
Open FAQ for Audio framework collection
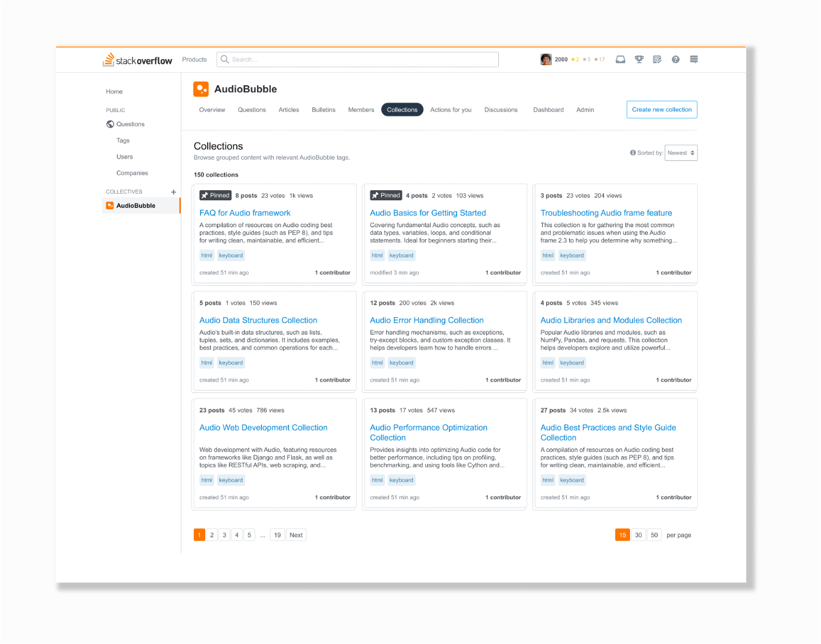(x=245, y=213)
